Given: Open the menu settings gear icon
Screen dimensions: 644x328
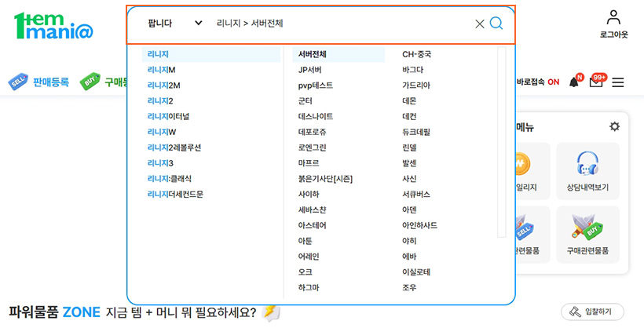Looking at the screenshot, I should coord(614,126).
